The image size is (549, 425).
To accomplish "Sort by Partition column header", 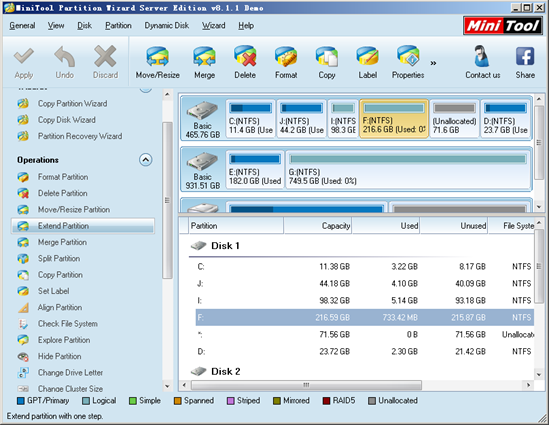I will pos(236,226).
